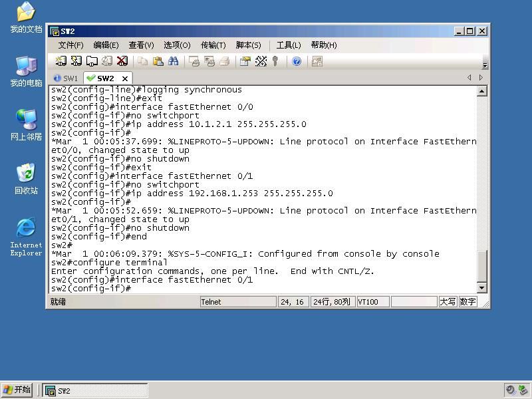This screenshot has width=532, height=399.
Task: Click the vertical scrollbar thumb
Action: point(482,266)
